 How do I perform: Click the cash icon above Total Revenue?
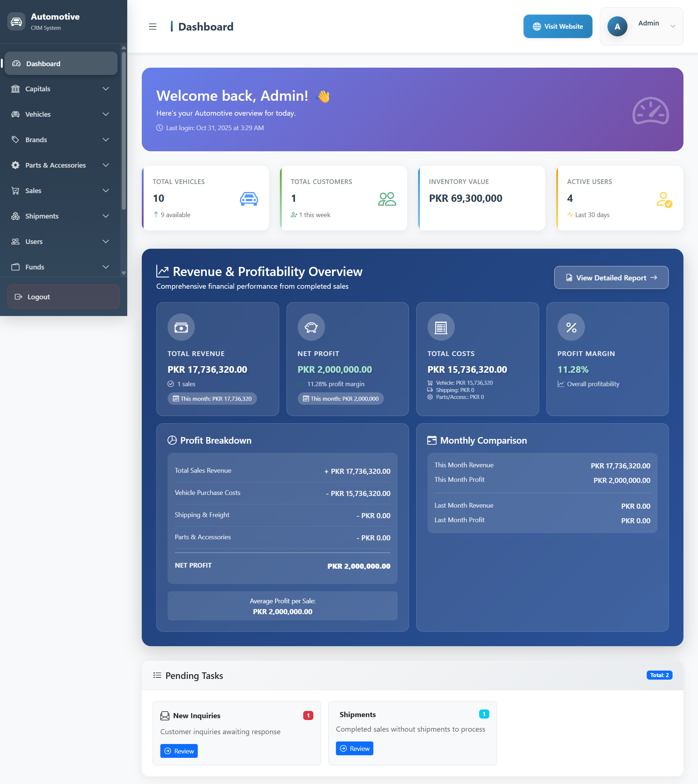point(181,327)
